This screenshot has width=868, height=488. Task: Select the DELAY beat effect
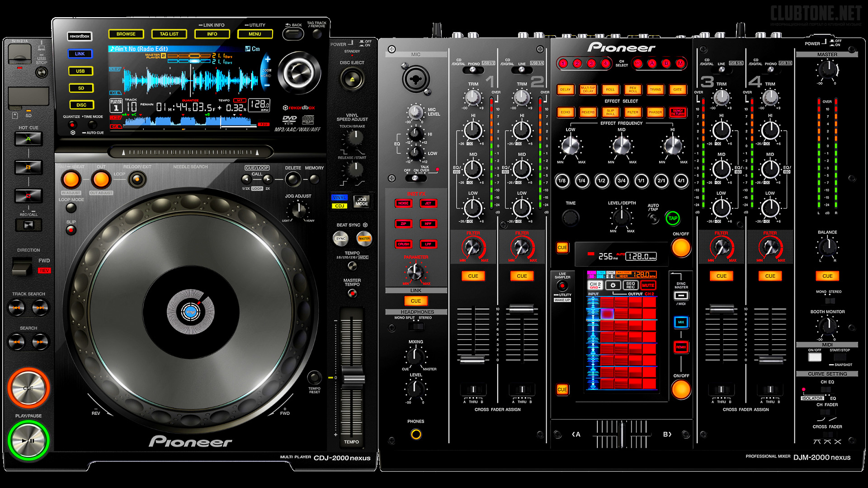[566, 89]
